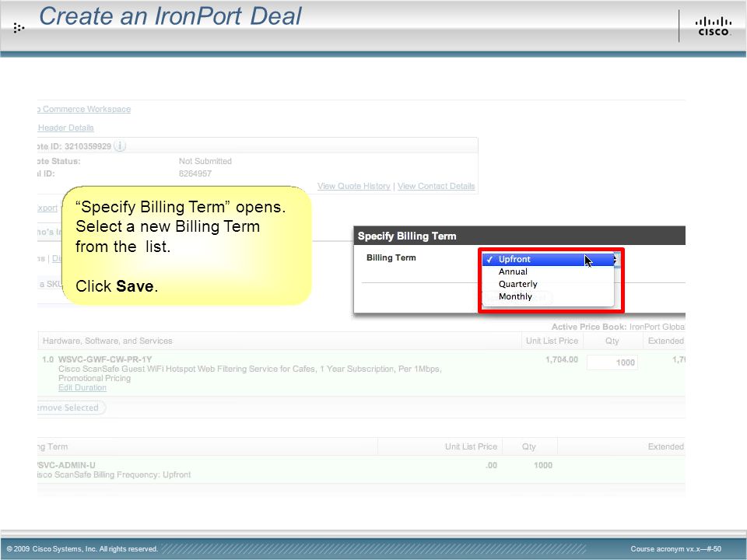
Task: Click the 'Active Price Book' label
Action: (589, 327)
